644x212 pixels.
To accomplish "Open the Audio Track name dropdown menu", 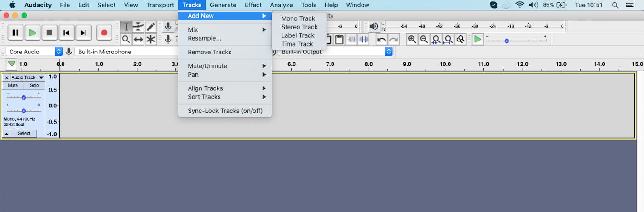I will (28, 77).
